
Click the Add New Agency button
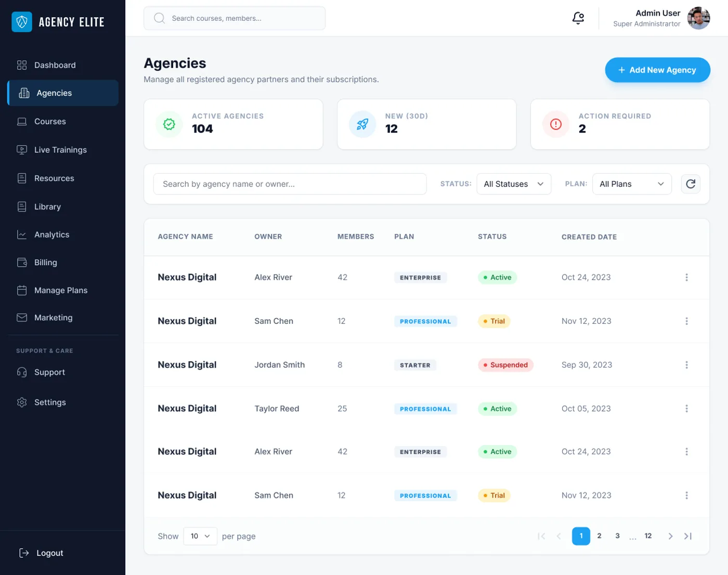tap(657, 70)
